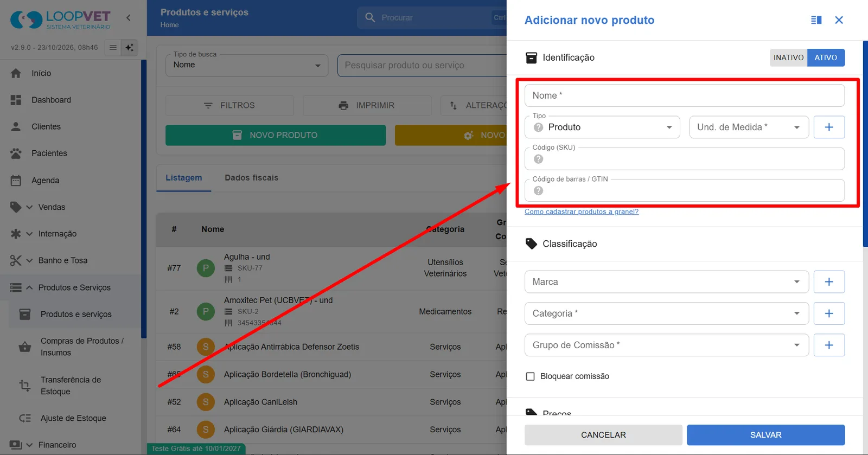Click the FILTROS button
Screen dimensions: 868x455
(229, 105)
